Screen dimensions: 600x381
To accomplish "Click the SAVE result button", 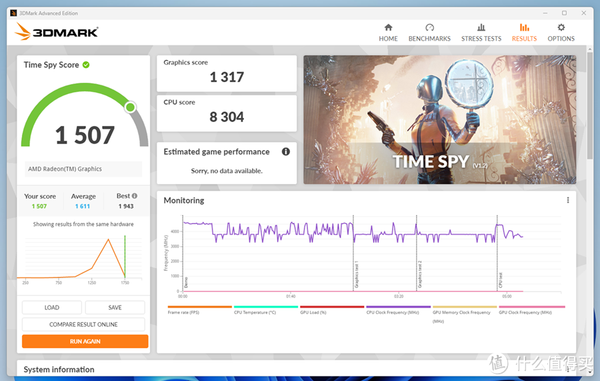I will click(115, 308).
